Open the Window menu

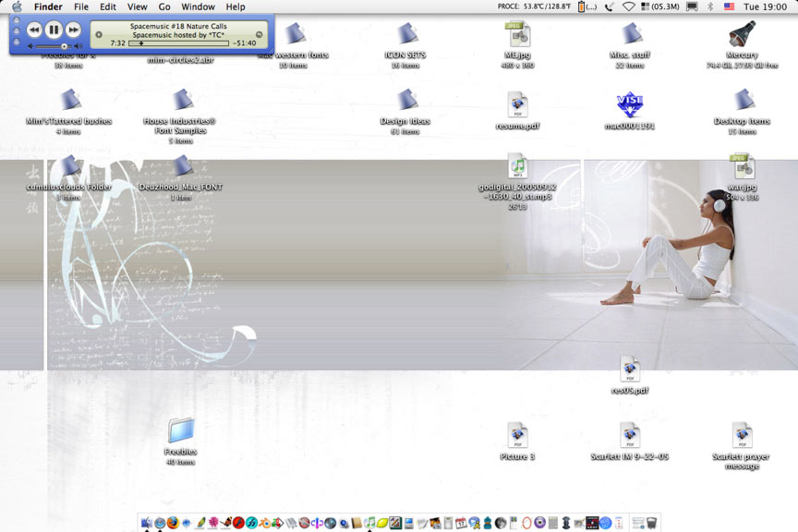198,6
